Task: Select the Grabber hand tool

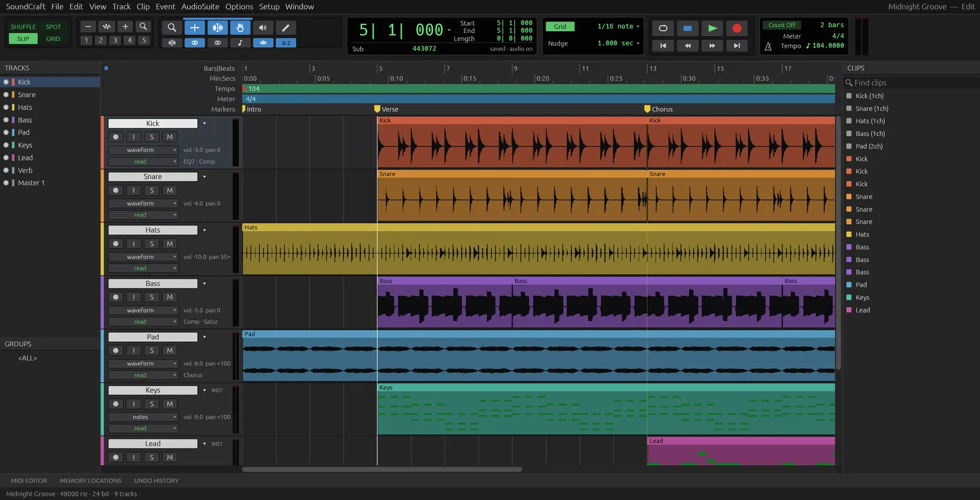Action: 240,28
